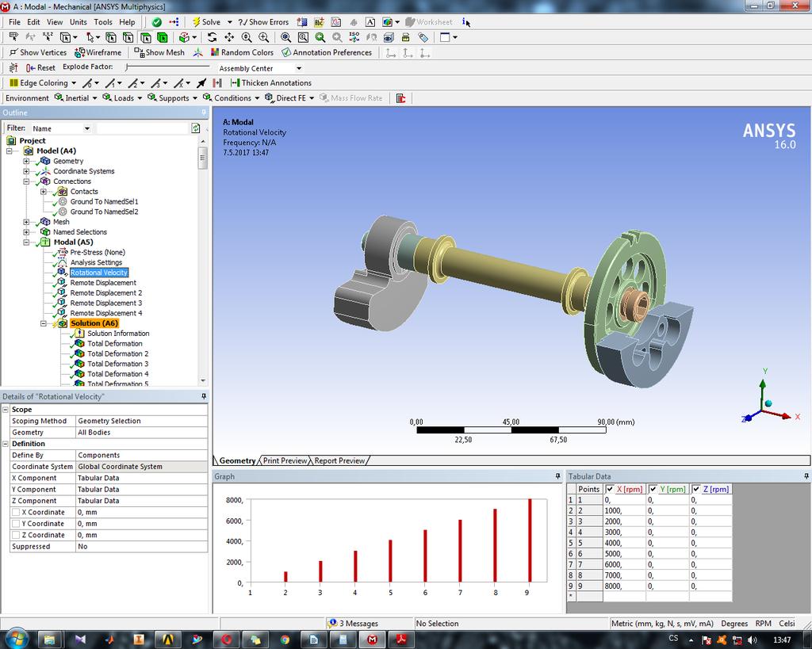Check the Z Coordinate checkbox
The image size is (812, 649).
pos(16,535)
